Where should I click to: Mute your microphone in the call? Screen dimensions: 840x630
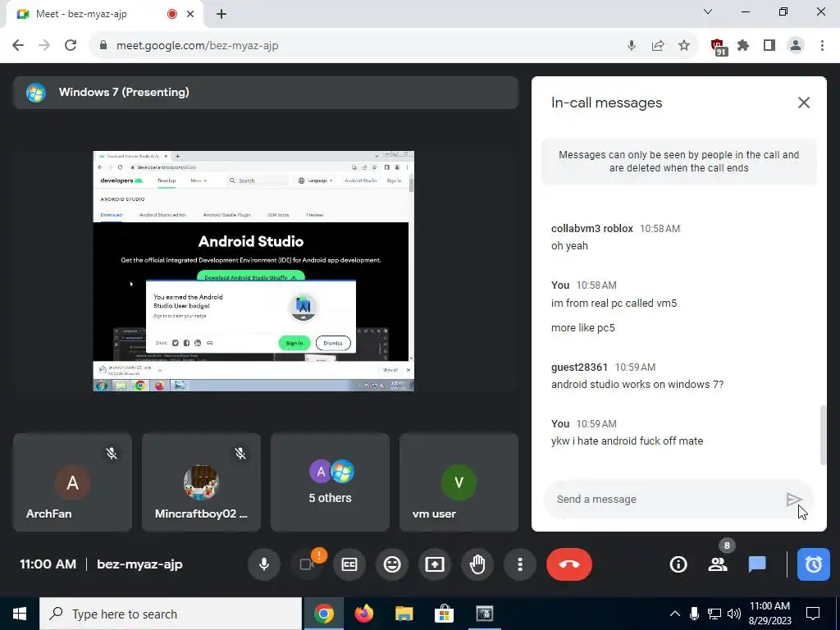coord(263,564)
